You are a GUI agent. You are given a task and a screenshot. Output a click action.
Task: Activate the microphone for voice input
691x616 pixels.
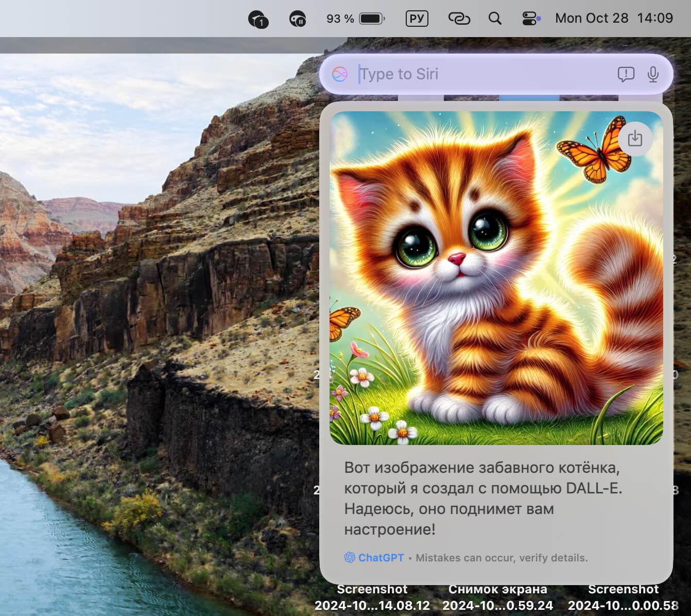coord(653,74)
